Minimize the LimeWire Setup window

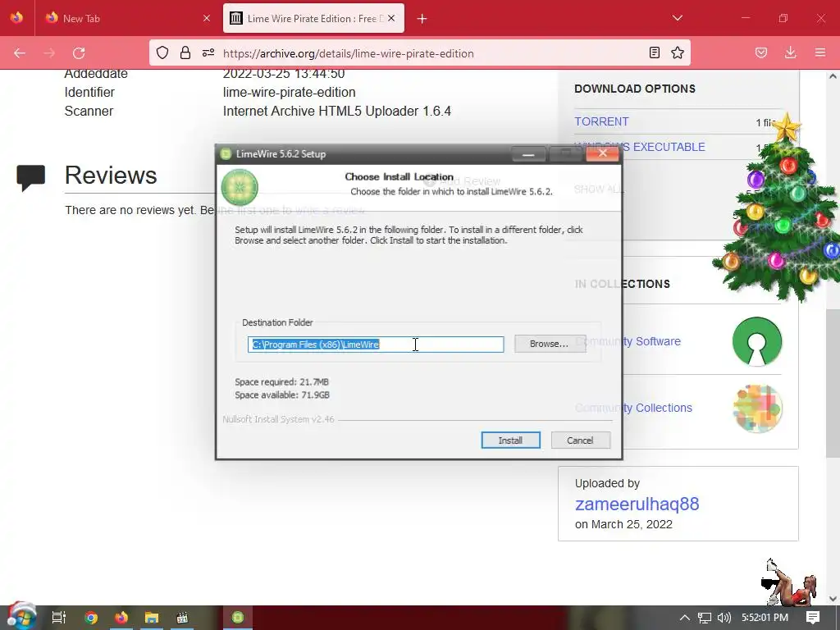[528, 154]
